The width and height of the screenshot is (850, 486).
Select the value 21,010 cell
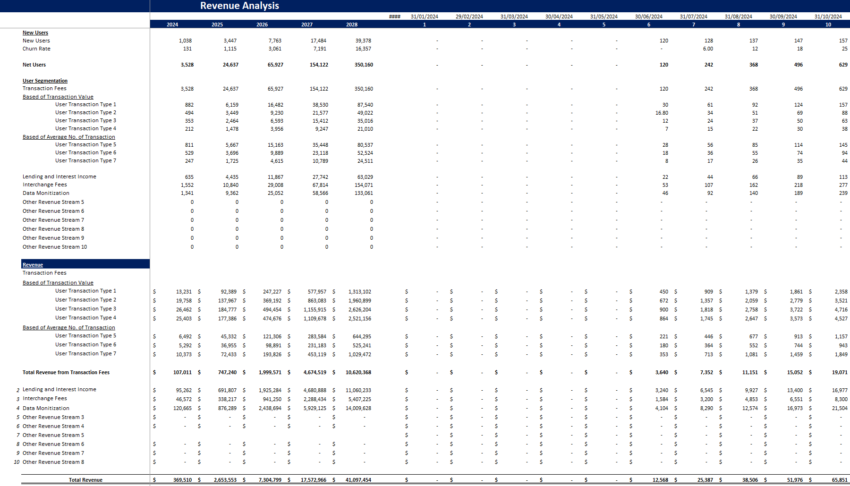(364, 129)
